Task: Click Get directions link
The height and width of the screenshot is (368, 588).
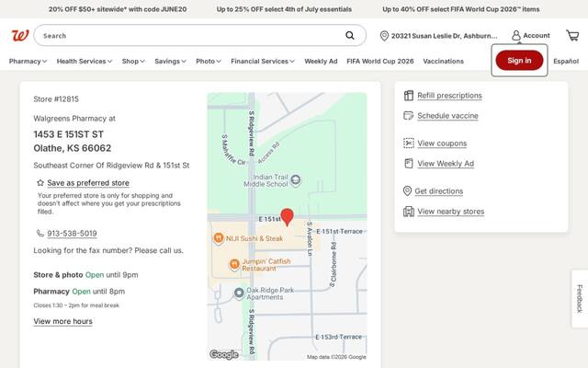Action: (439, 190)
